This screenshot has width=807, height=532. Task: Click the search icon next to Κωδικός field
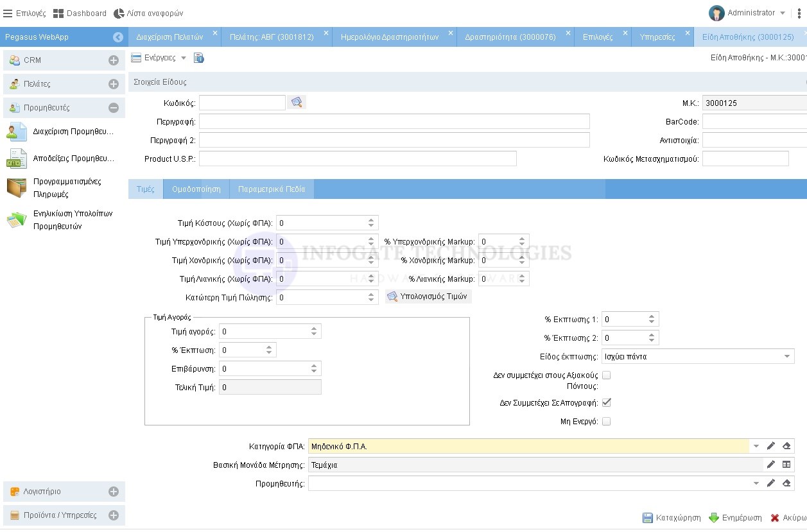(296, 103)
